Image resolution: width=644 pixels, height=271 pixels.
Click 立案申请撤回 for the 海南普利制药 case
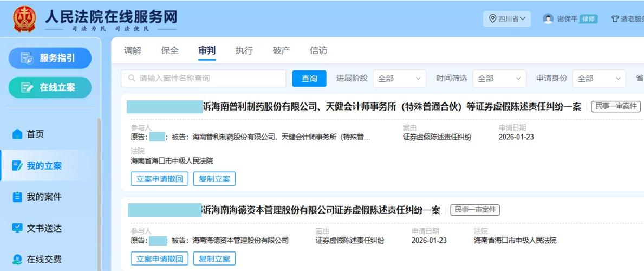(x=159, y=179)
